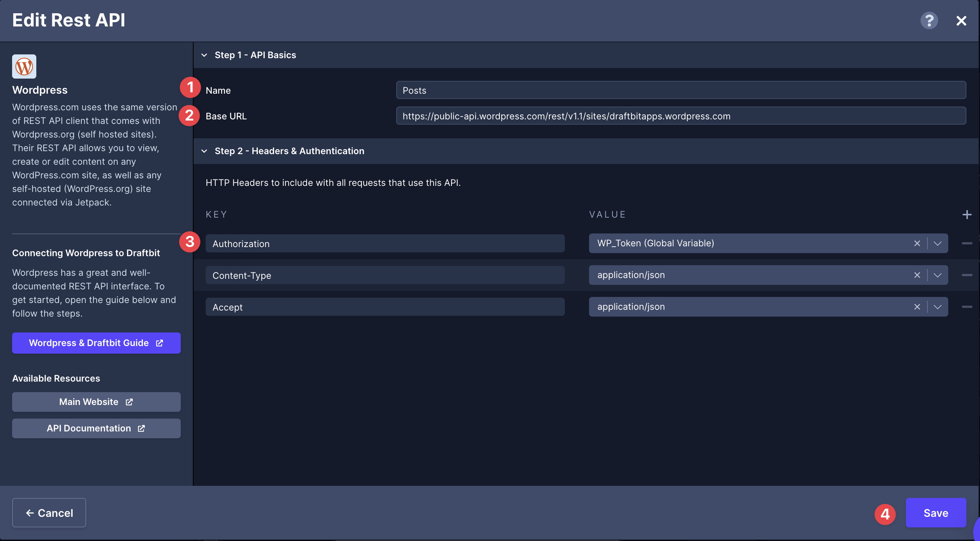Remove the Authorization header row
Viewport: 980px width, 541px height.
(967, 243)
